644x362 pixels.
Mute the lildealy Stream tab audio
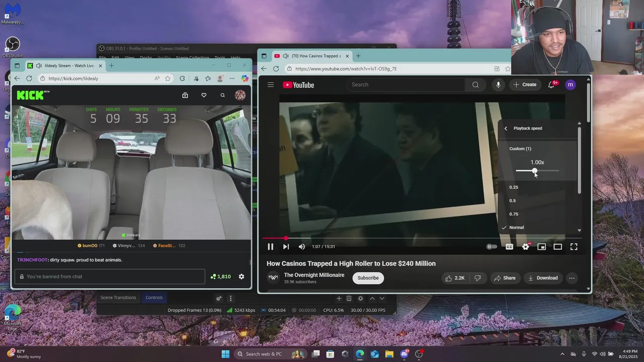39,65
